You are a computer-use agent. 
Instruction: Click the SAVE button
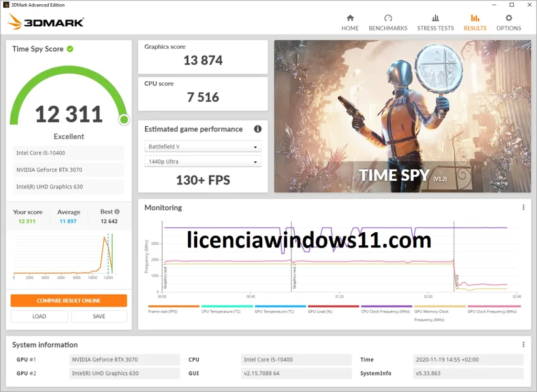coord(99,317)
